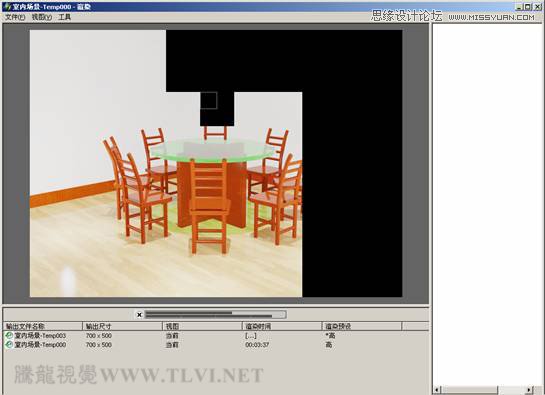Viewport: 545px width, 395px height.
Task: Click the *高 preset in Temp003 row
Action: [330, 336]
